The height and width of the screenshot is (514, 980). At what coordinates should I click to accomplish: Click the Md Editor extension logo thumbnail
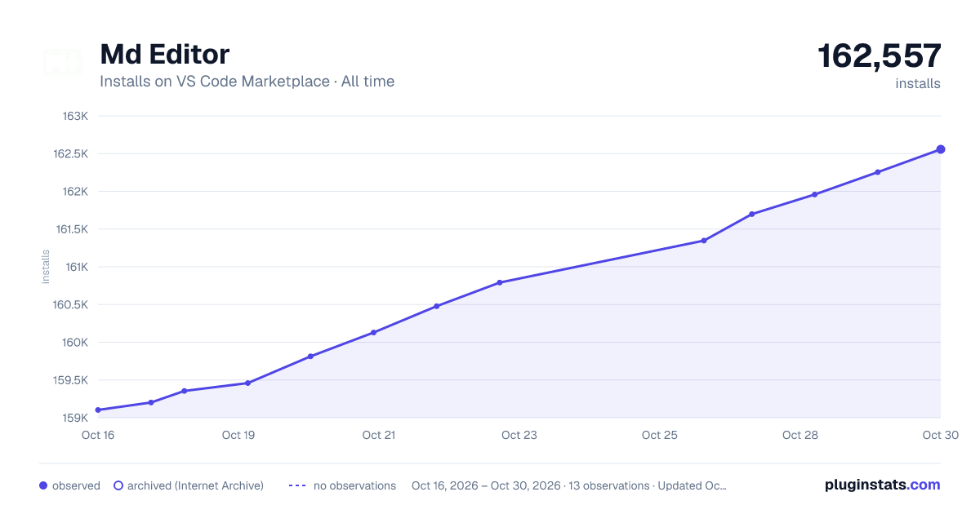(62, 64)
